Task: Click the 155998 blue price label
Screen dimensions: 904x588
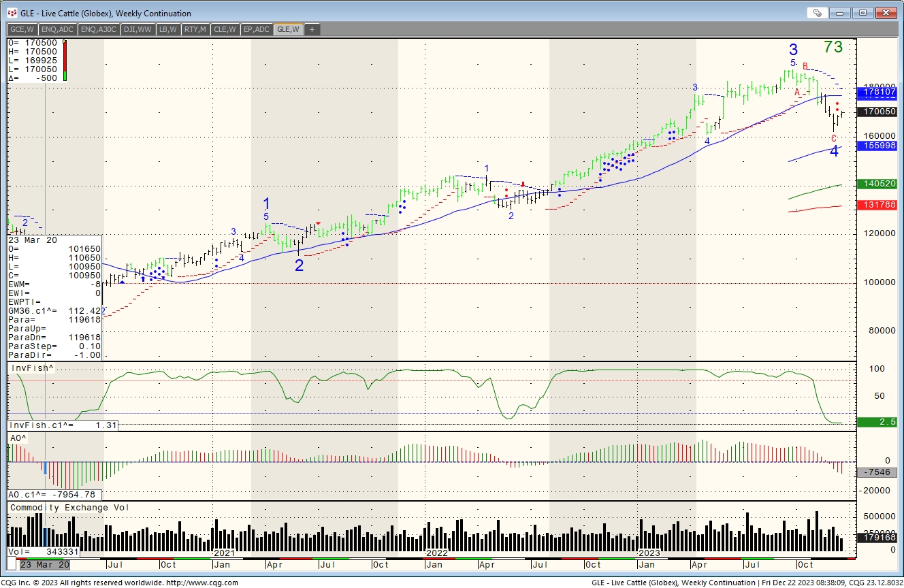Action: 878,146
